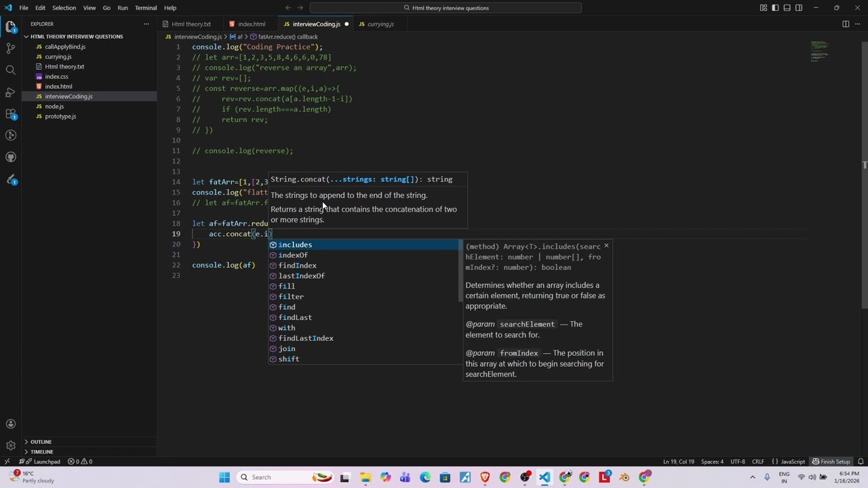Select the includes suggestion
This screenshot has height=488, width=868.
[365, 245]
